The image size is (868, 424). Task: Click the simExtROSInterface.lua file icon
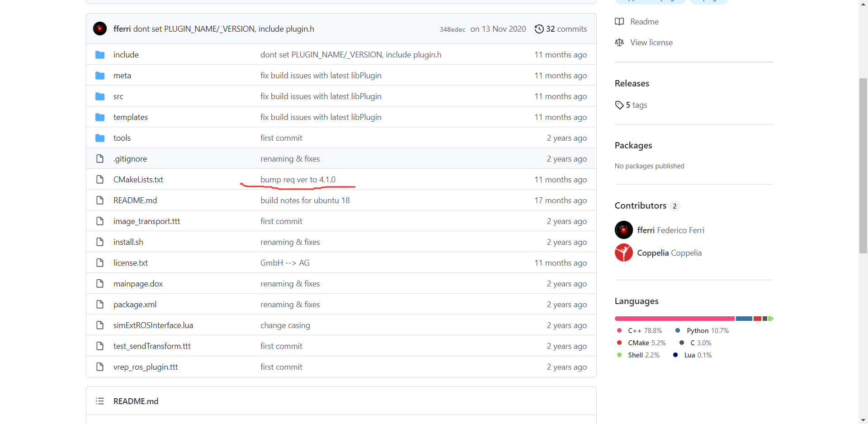click(x=100, y=325)
